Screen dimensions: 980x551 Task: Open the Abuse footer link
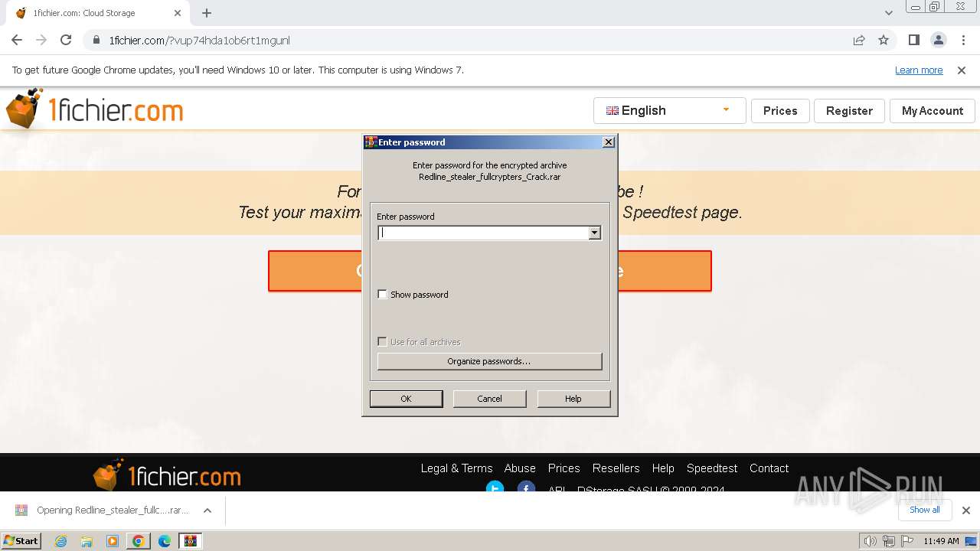click(520, 468)
